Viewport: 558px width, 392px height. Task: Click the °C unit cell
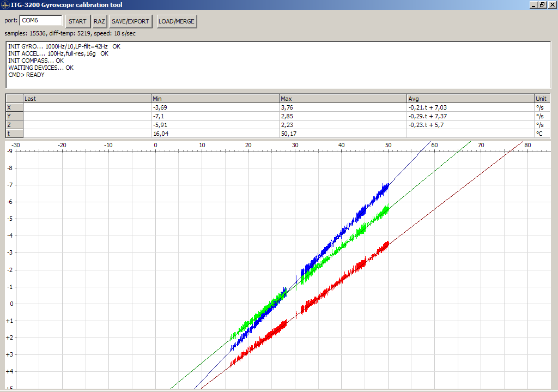pyautogui.click(x=542, y=134)
